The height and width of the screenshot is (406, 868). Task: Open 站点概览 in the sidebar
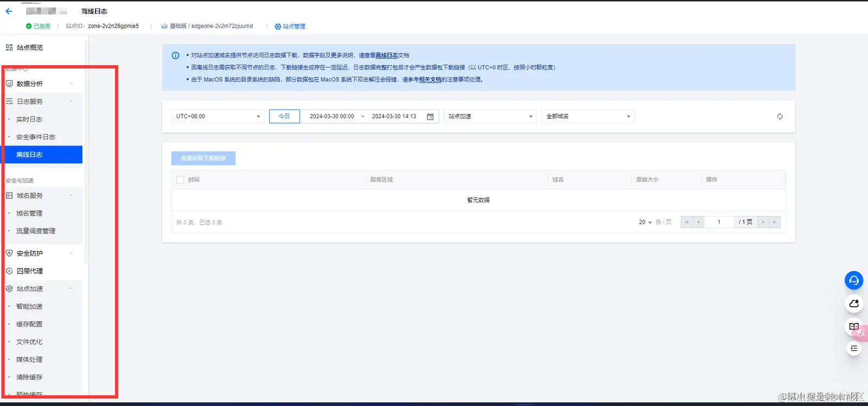point(30,48)
